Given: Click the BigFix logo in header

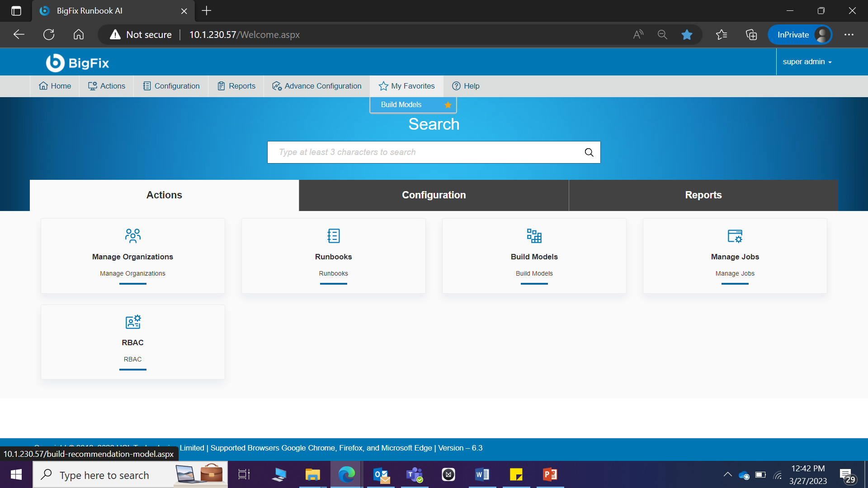Looking at the screenshot, I should coord(78,63).
